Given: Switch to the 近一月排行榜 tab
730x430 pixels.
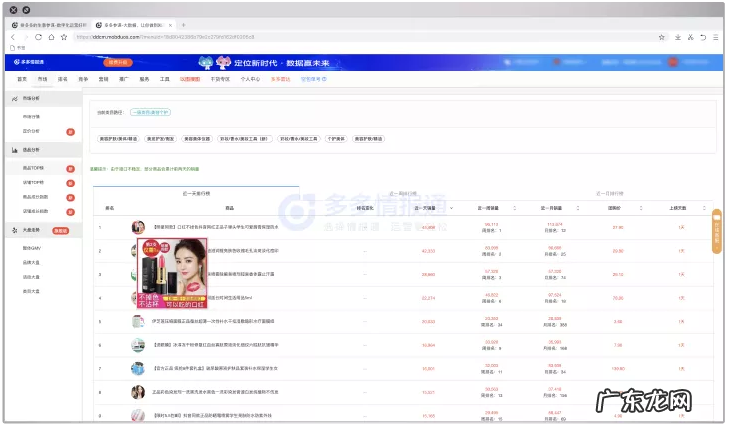Looking at the screenshot, I should pyautogui.click(x=611, y=194).
